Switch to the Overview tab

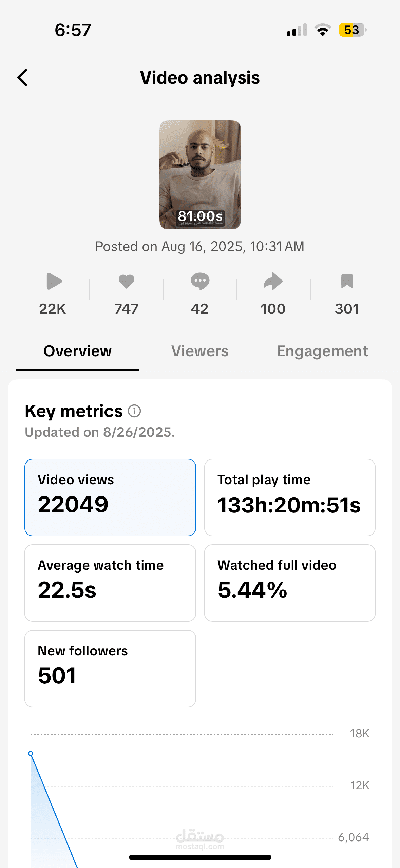click(x=77, y=351)
